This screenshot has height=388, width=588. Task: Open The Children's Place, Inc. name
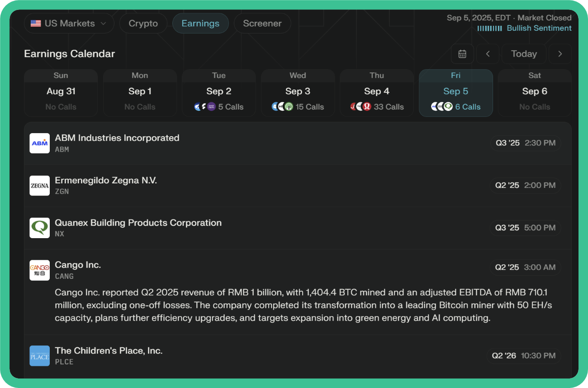(x=109, y=350)
